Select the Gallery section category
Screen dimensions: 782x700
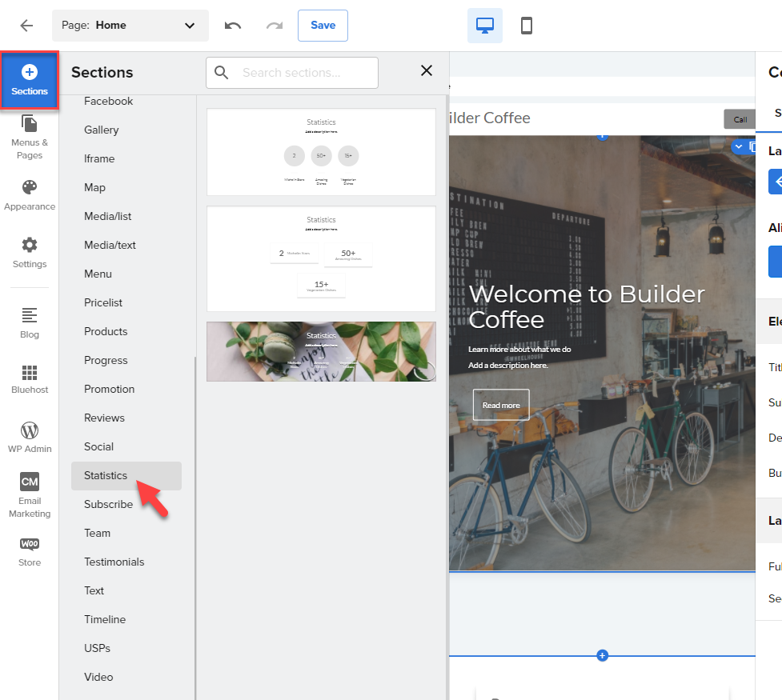(101, 130)
